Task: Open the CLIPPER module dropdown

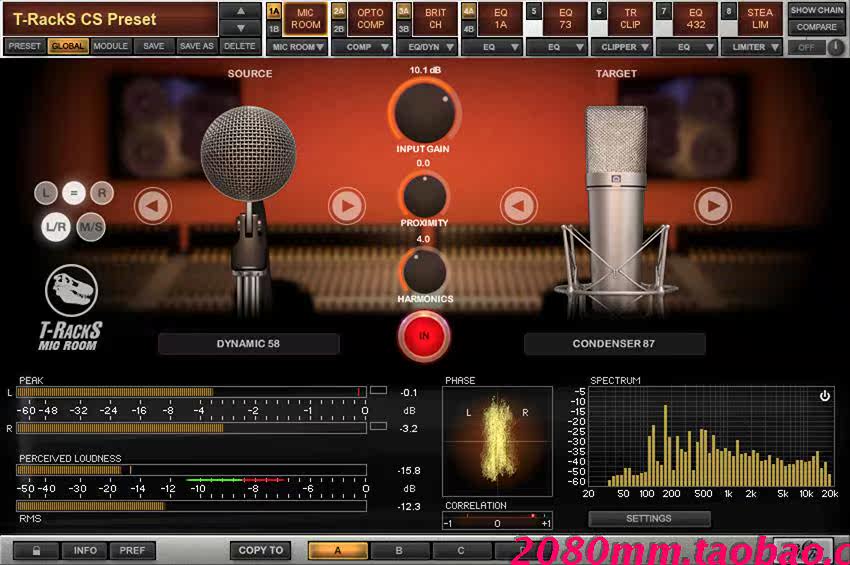Action: click(x=622, y=47)
